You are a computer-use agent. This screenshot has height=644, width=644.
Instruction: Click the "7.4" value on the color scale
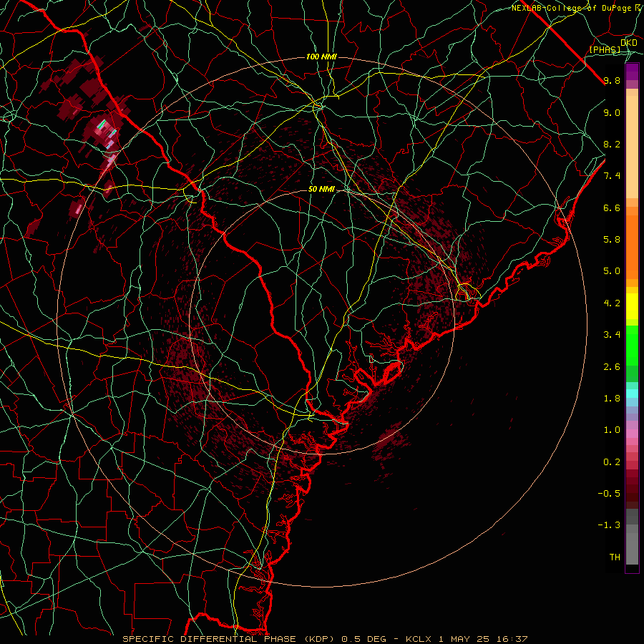[x=612, y=176]
